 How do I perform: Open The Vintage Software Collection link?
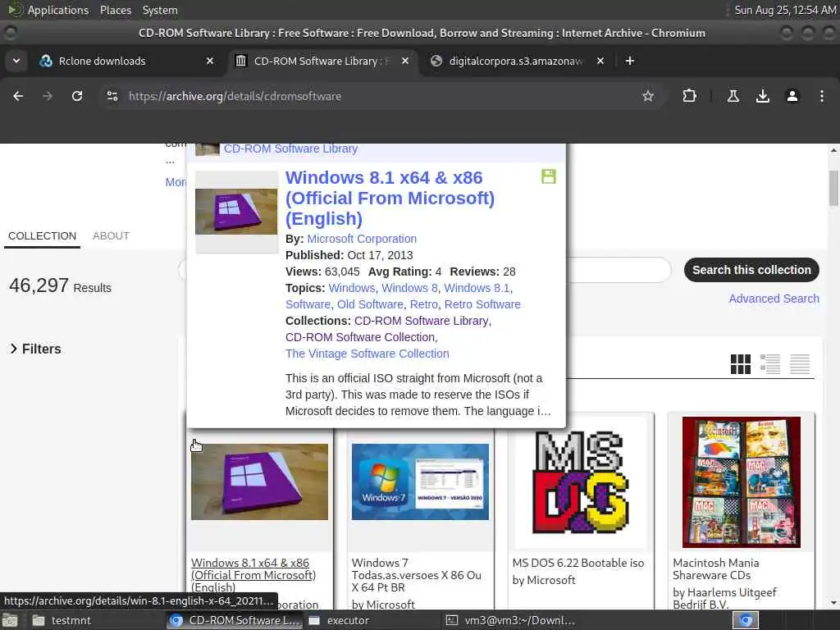367,354
